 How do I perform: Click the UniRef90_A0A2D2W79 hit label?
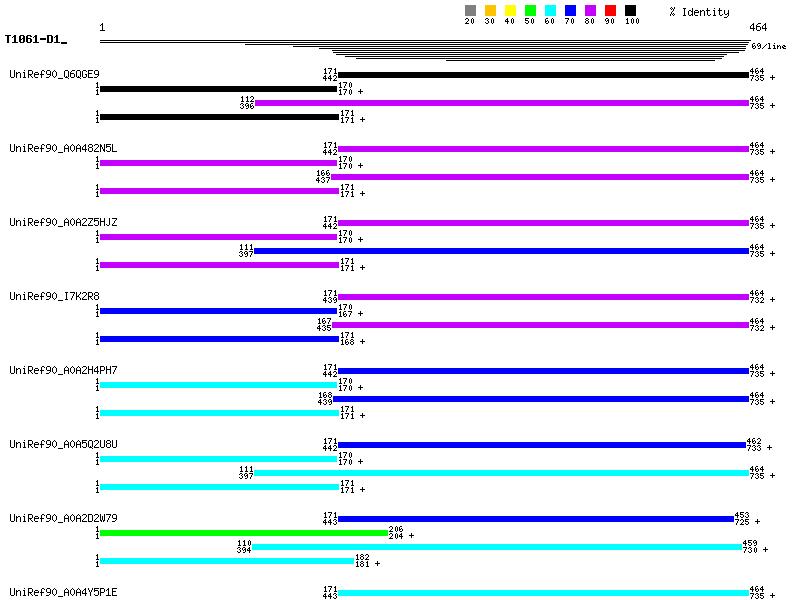pyautogui.click(x=63, y=518)
